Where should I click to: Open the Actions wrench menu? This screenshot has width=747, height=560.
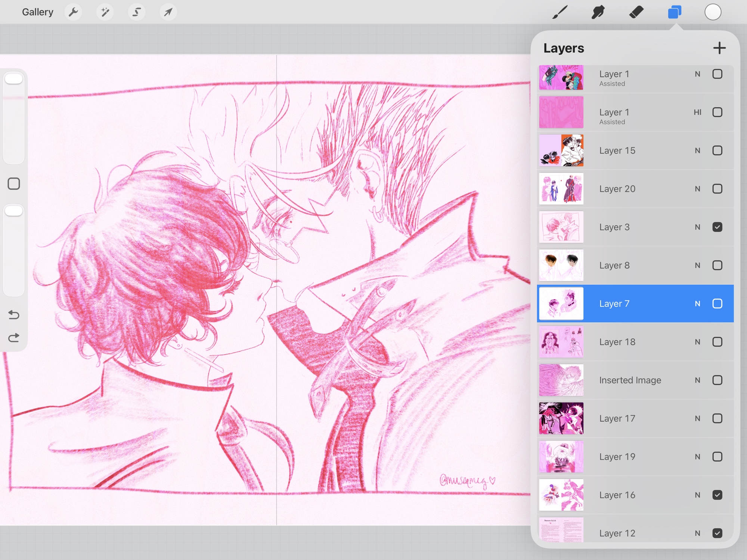coord(74,12)
